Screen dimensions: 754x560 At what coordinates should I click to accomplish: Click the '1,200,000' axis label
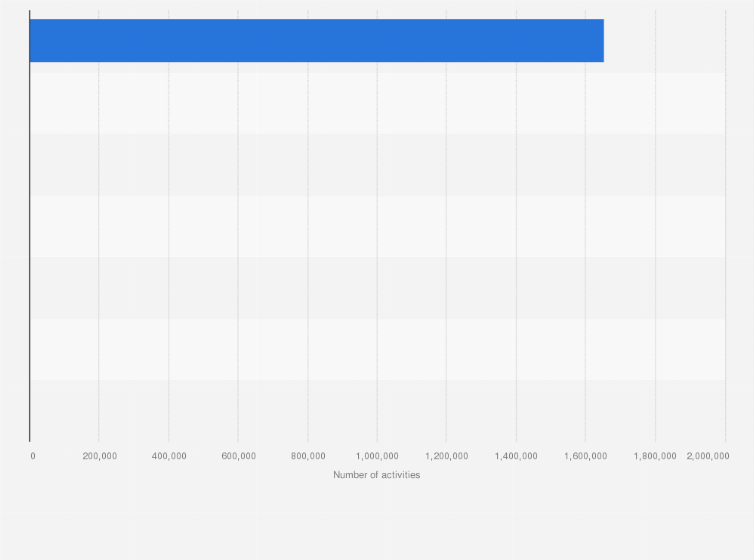tap(446, 456)
